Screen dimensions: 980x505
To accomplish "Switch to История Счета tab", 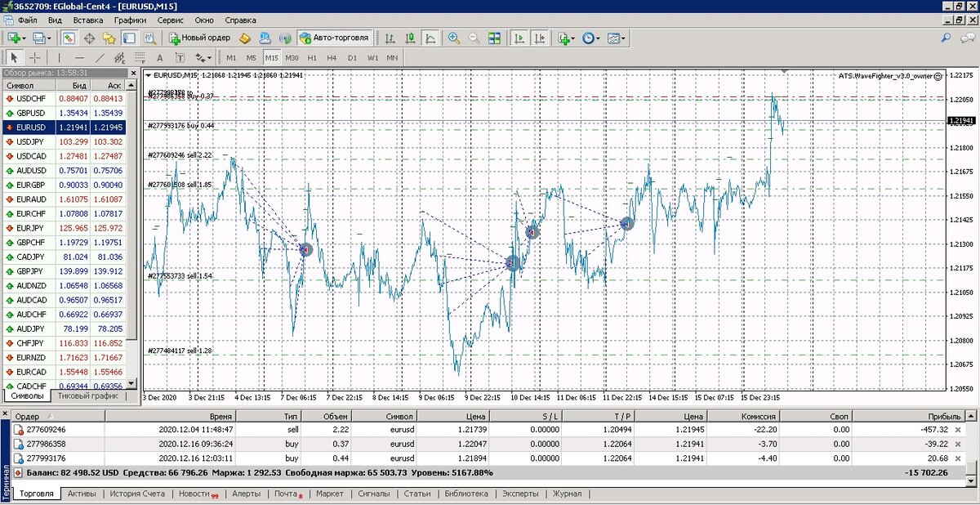I will 137,494.
